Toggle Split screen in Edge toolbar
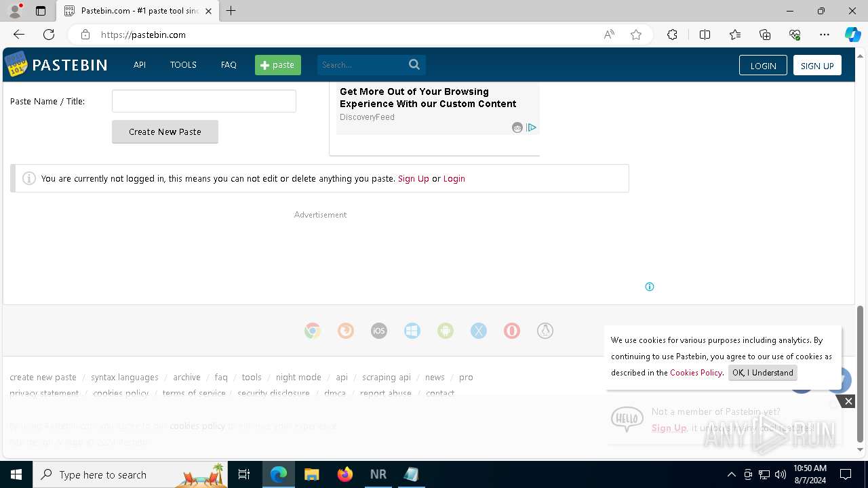Image resolution: width=868 pixels, height=488 pixels. 705,35
